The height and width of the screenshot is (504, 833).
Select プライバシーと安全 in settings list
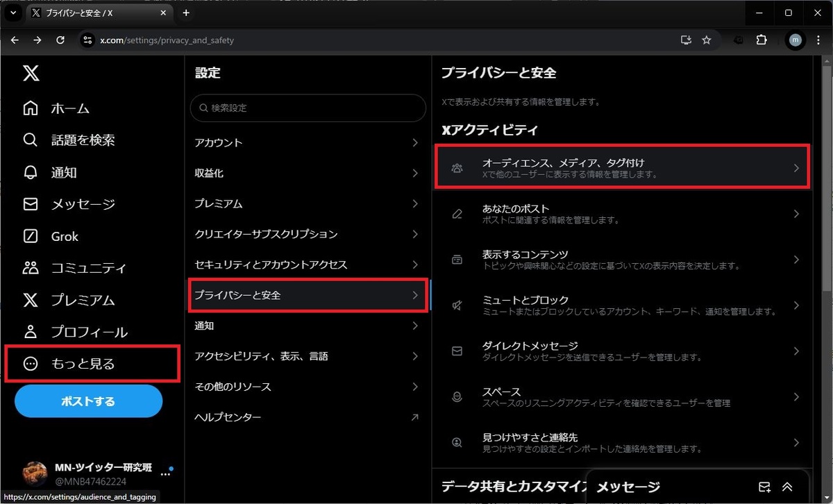coord(308,295)
